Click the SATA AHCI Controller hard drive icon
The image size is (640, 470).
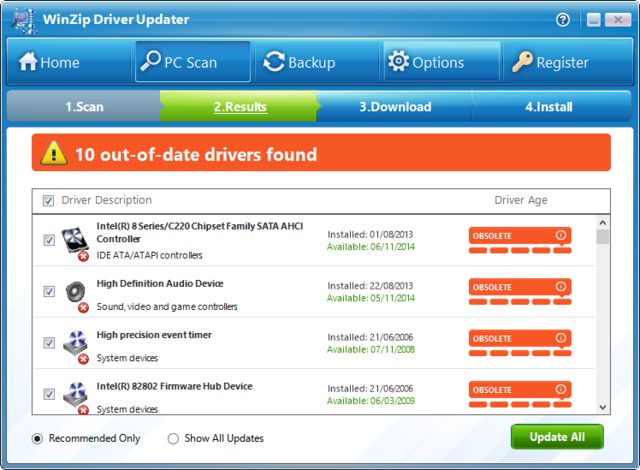point(75,242)
